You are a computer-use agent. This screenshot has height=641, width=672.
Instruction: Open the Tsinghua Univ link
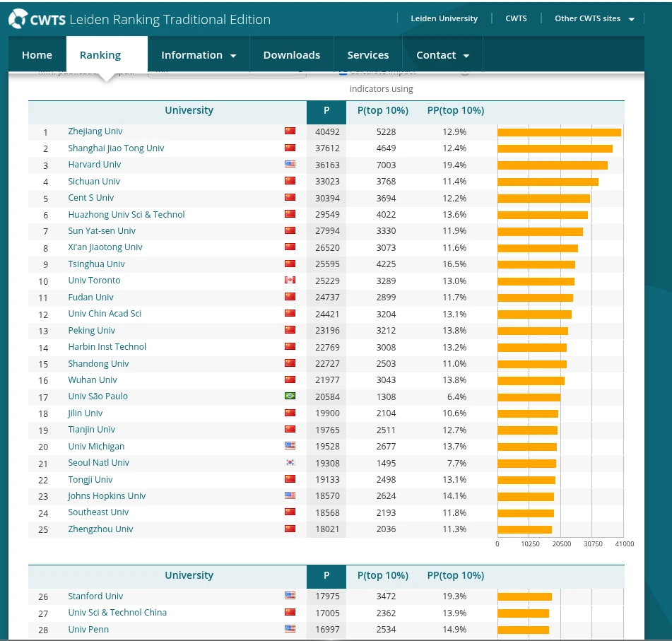pyautogui.click(x=96, y=264)
